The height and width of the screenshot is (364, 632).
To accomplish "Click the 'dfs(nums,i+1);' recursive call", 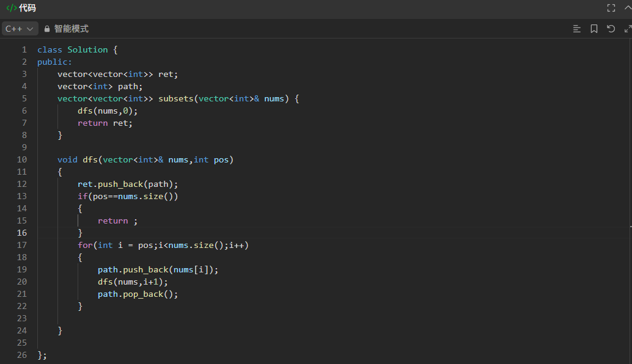I will [133, 282].
